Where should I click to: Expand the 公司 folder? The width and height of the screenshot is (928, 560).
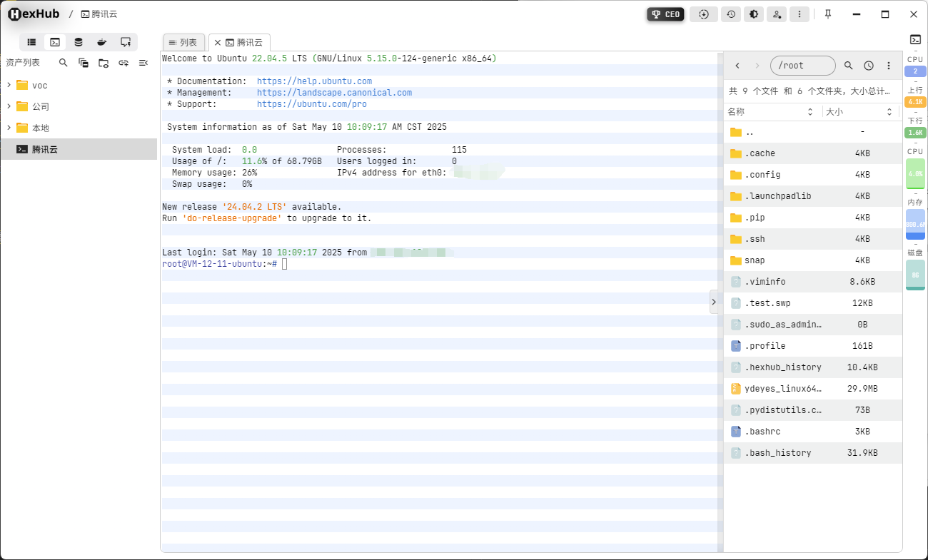pos(9,106)
